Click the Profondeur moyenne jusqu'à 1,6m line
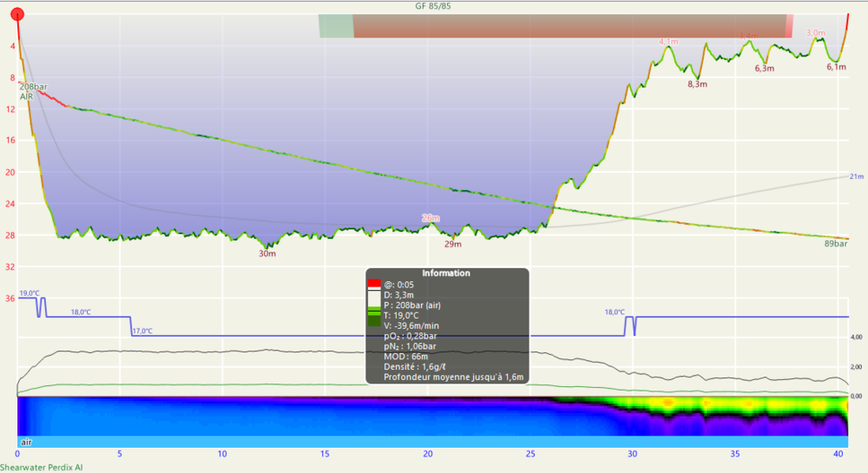868x473 pixels. coord(453,378)
